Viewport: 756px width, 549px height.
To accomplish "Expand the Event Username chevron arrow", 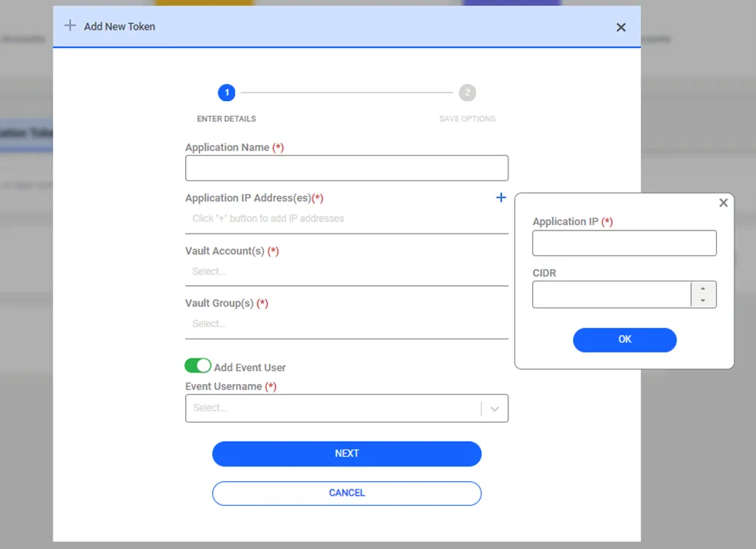I will [494, 409].
